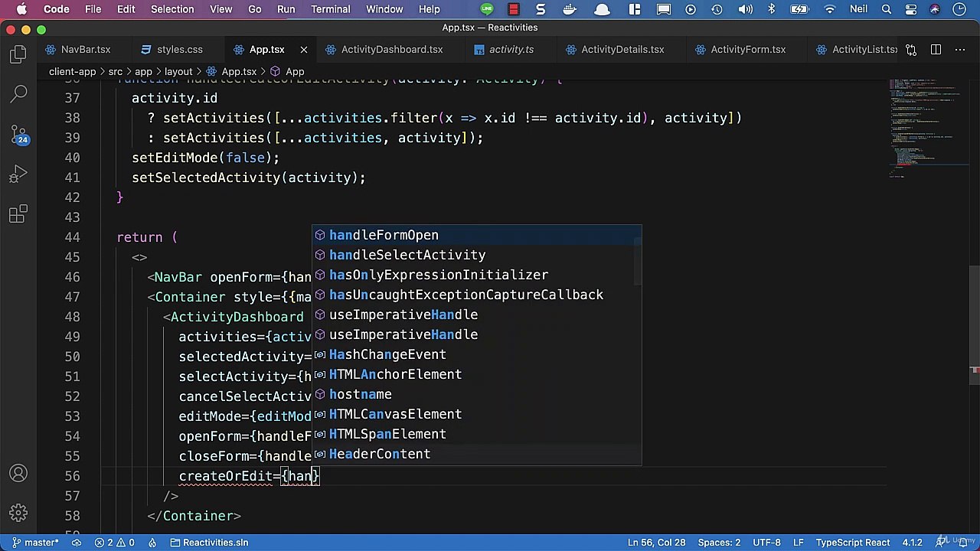The height and width of the screenshot is (551, 980).
Task: Select hasOnlyExpressionInitializer suggestion
Action: tap(476, 275)
